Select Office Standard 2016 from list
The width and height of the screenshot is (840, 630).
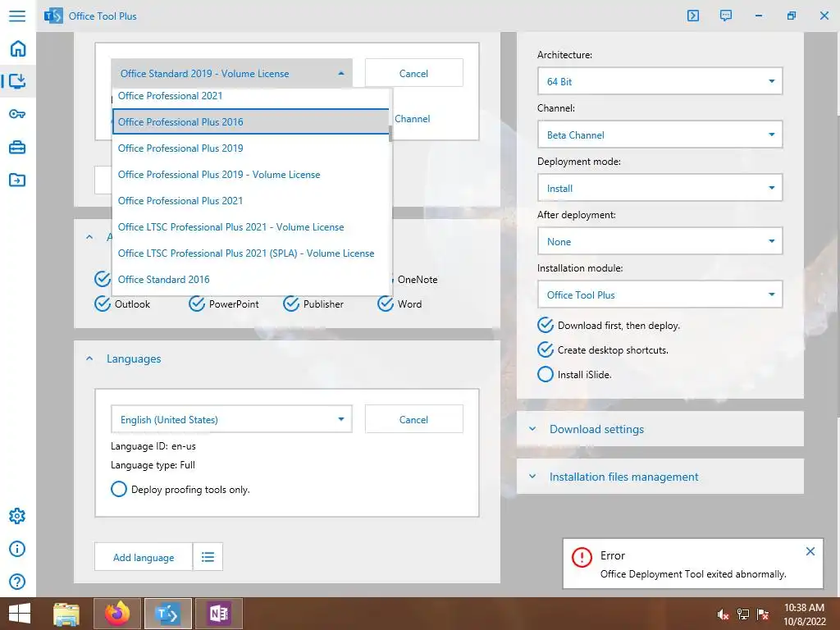(251, 279)
